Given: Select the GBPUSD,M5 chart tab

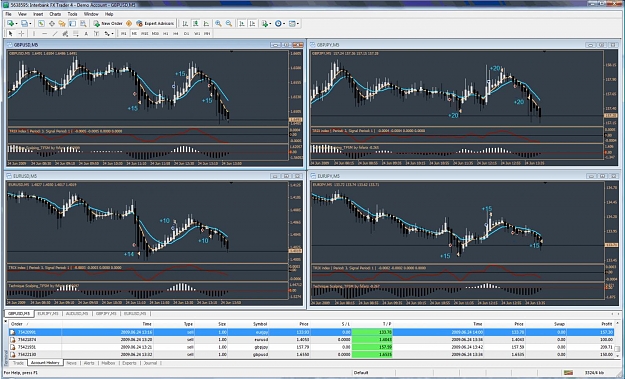Looking at the screenshot, I should 19,314.
